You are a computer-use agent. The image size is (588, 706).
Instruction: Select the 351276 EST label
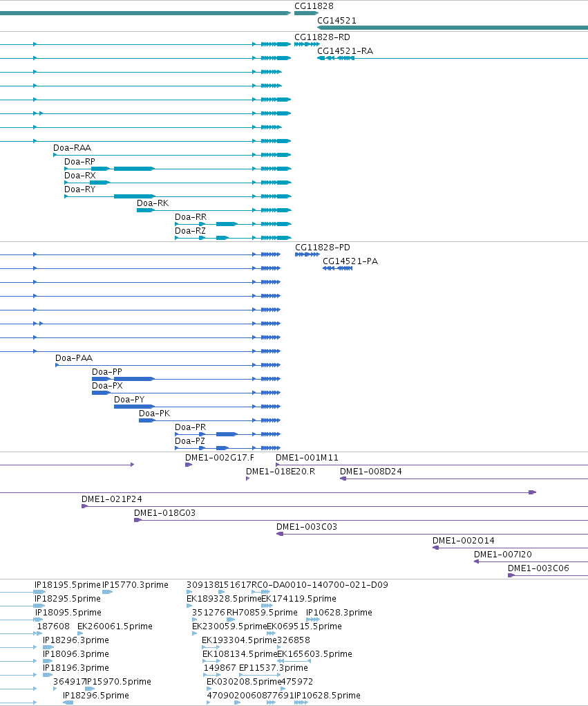click(x=208, y=613)
